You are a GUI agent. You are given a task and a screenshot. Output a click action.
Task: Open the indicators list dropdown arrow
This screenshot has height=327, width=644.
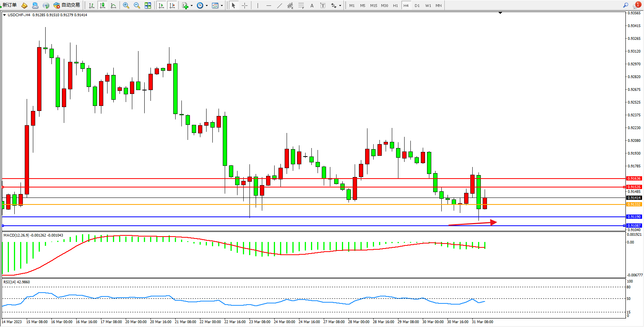[x=191, y=5]
